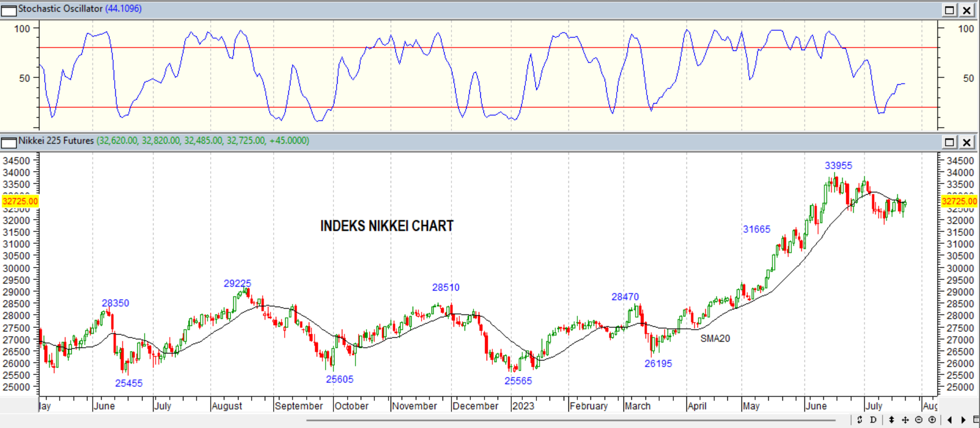Screen dimensions: 980x428
Task: Click the September label on the time axis
Action: 299,406
